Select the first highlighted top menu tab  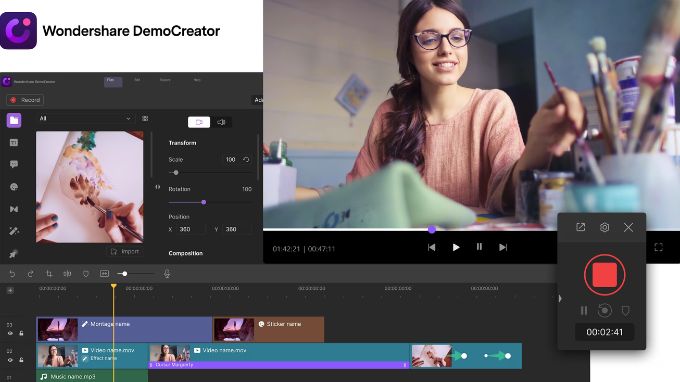tap(113, 81)
